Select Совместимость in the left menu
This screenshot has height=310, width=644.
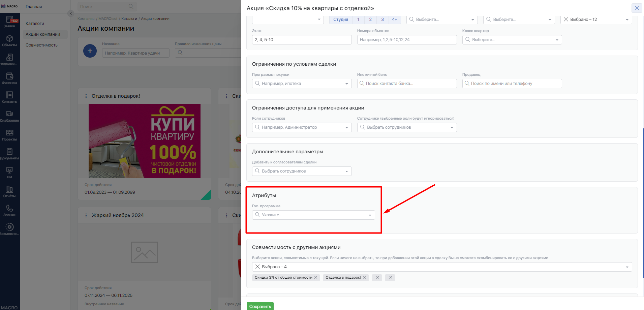click(41, 45)
